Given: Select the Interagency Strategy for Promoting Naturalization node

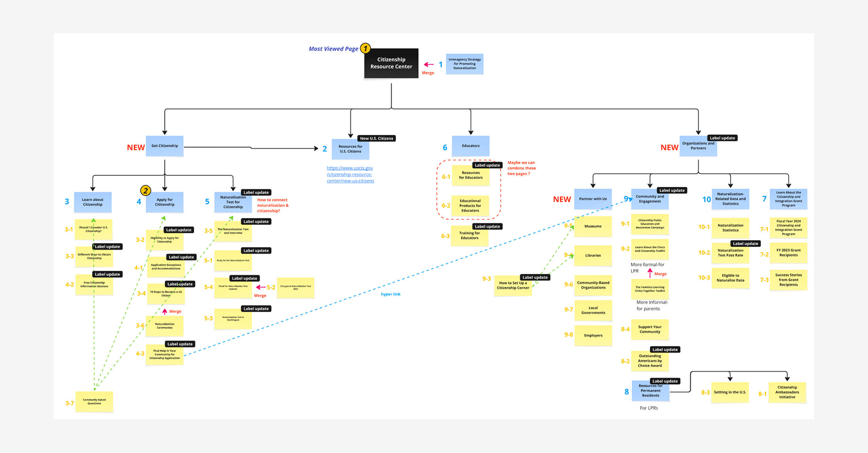Looking at the screenshot, I should (x=464, y=64).
